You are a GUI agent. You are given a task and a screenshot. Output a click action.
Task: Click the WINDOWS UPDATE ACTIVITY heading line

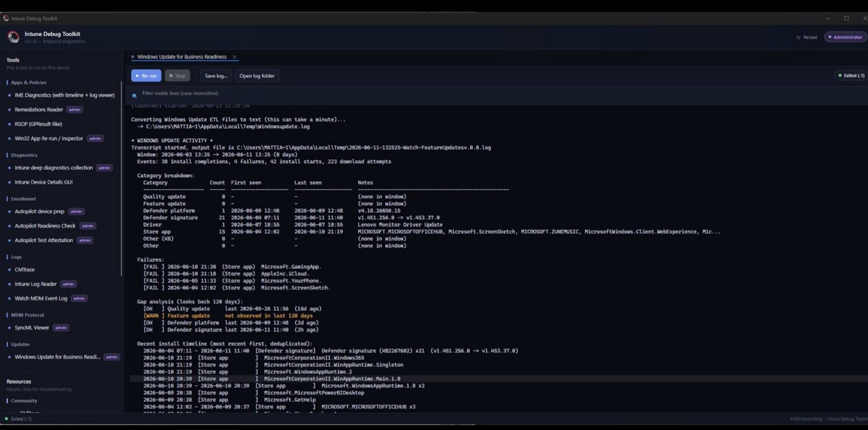(x=171, y=139)
